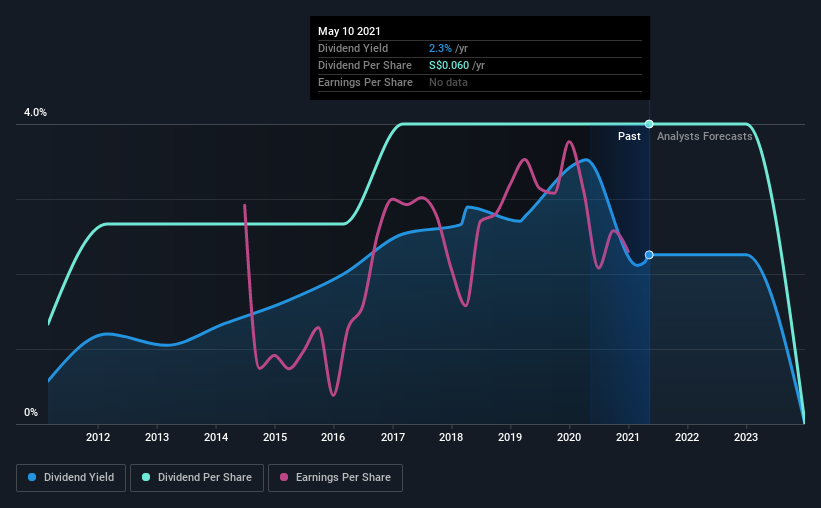Toggle the Earnings Per Share legend button
821x508 pixels.
point(335,478)
